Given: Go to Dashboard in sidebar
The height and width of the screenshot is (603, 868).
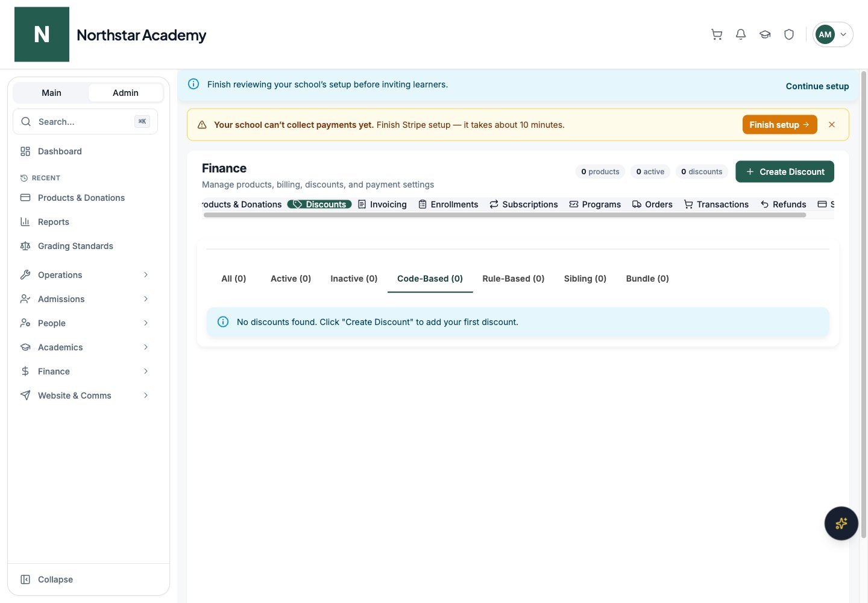Looking at the screenshot, I should pyautogui.click(x=85, y=151).
